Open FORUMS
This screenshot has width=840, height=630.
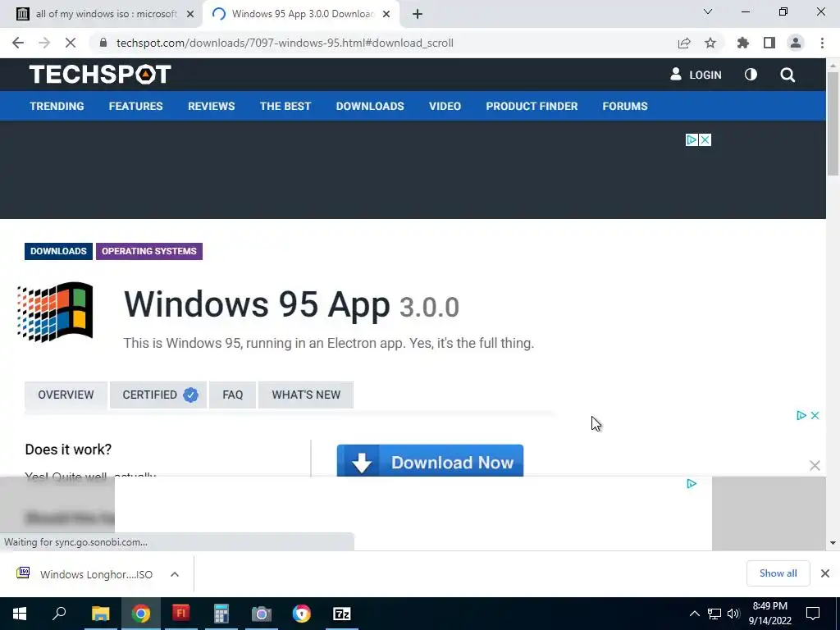pos(624,106)
